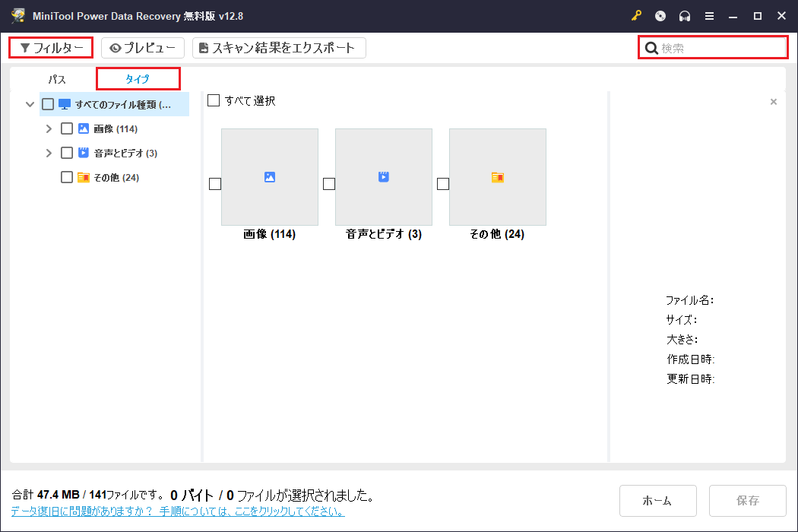
Task: Click the その他 (24) caption under thumbnail
Action: [x=497, y=234]
